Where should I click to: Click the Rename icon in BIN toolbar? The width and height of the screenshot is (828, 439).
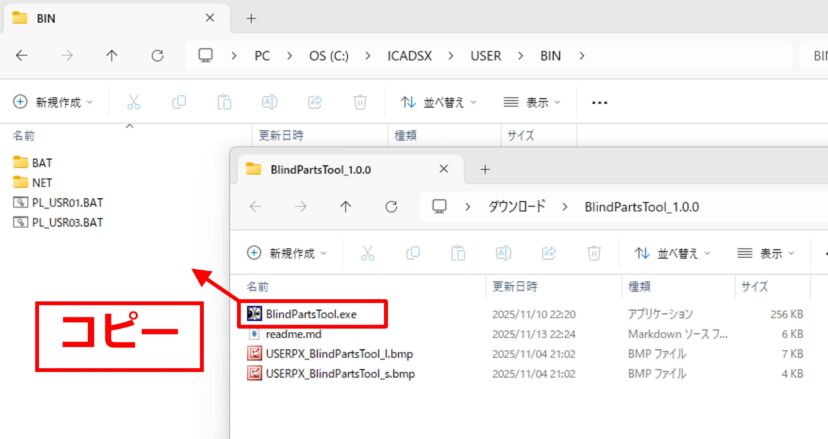[x=269, y=102]
